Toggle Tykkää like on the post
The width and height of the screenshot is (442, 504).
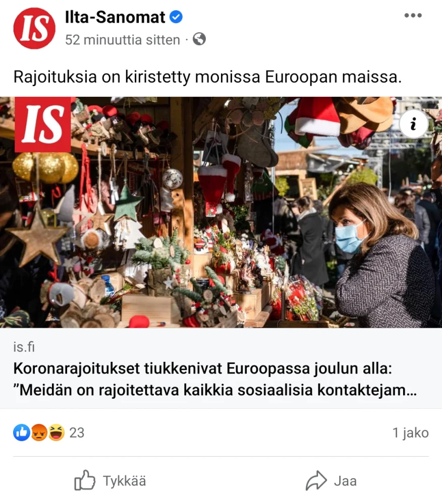point(110,480)
